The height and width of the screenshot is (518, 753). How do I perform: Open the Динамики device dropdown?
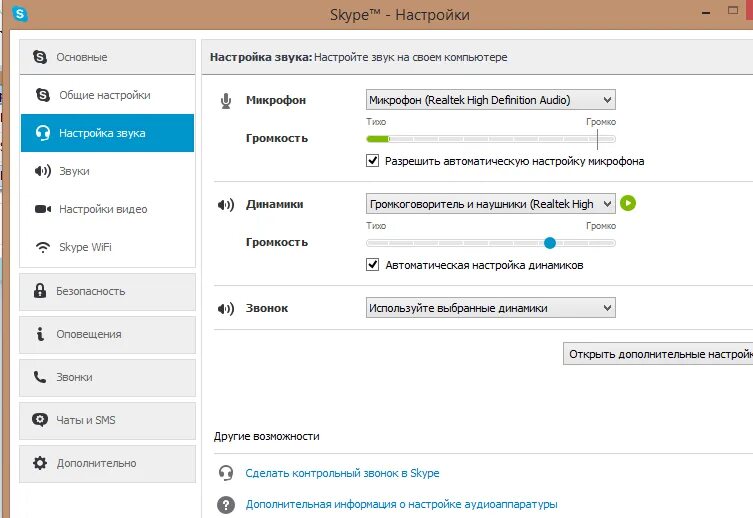click(490, 204)
